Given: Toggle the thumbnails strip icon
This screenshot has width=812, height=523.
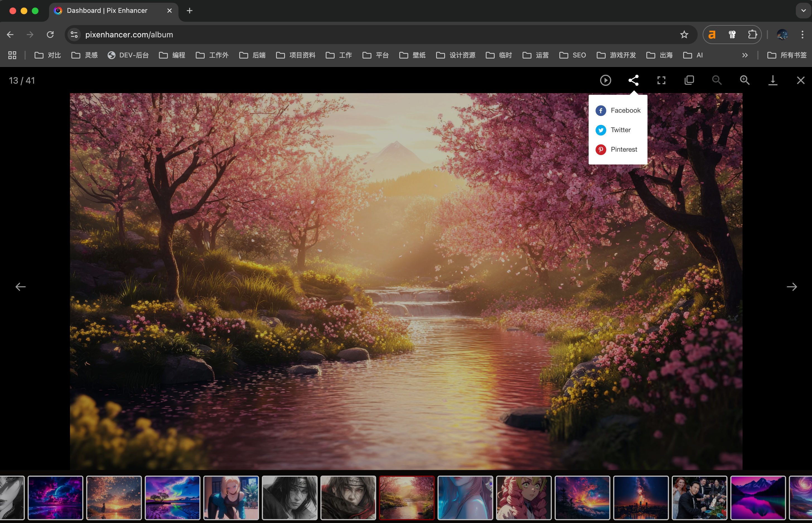Looking at the screenshot, I should click(689, 81).
